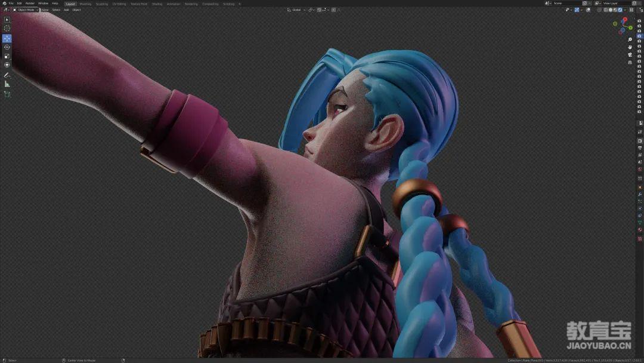
Task: Choose the Measure tool
Action: [x=7, y=84]
